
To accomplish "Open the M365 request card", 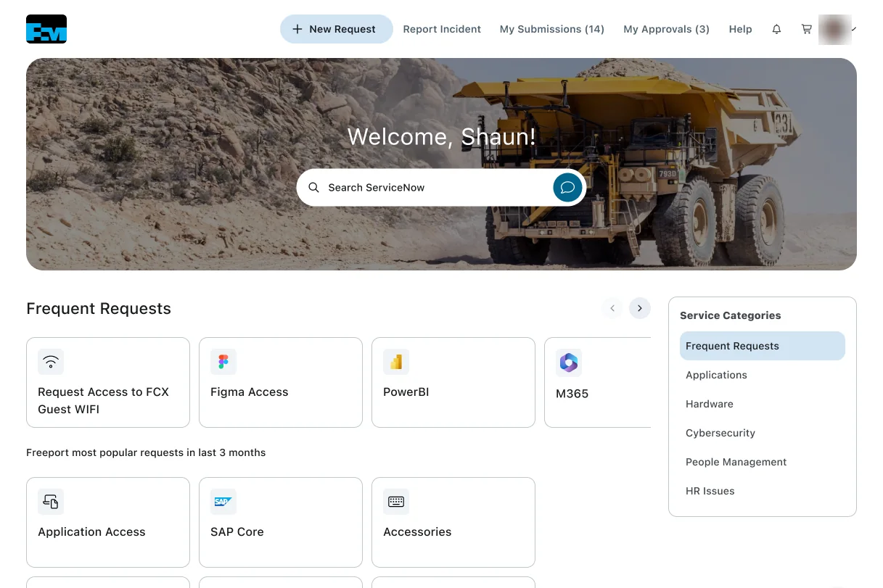I will click(597, 382).
